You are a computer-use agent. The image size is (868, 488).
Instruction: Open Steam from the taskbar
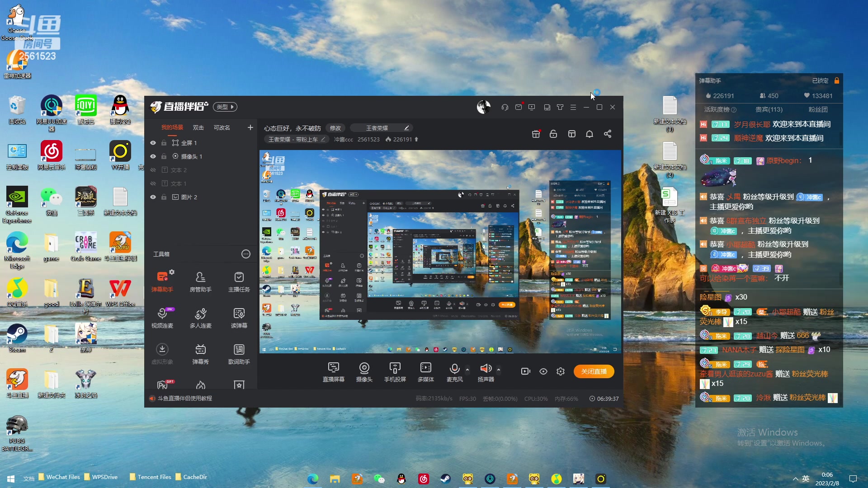coord(445,479)
